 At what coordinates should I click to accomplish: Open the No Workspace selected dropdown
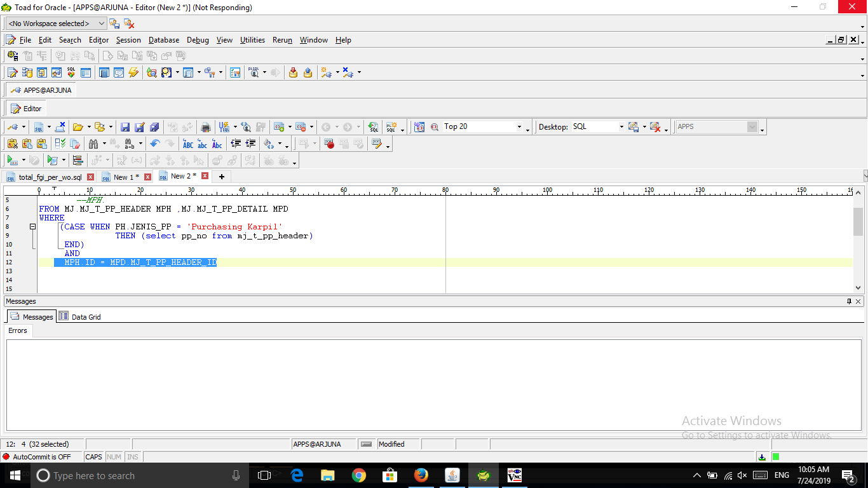coord(57,24)
